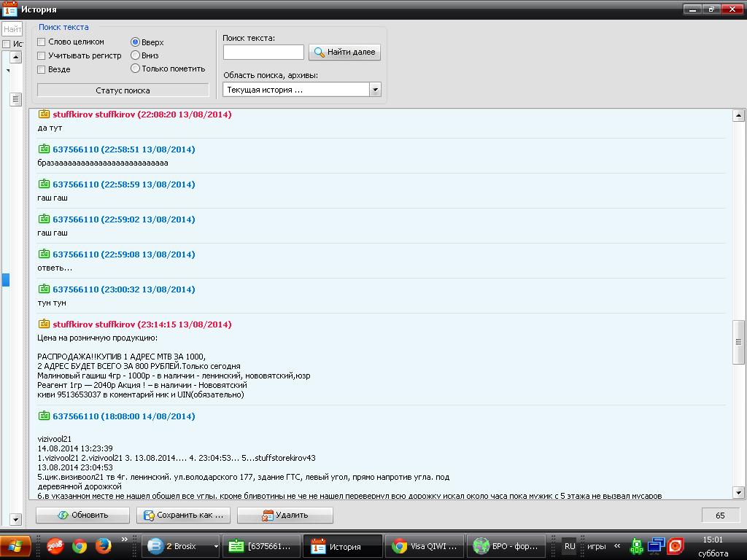The height and width of the screenshot is (560, 747).
Task: Click the 'Статус поиска' bar
Action: 123,90
